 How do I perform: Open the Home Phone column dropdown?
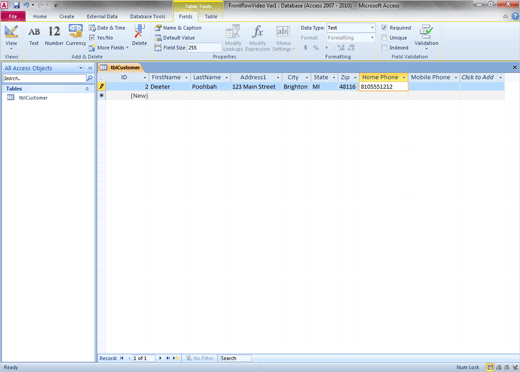point(404,77)
